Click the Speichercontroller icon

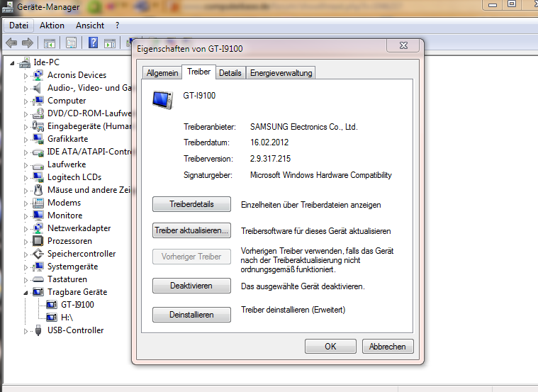pos(38,254)
